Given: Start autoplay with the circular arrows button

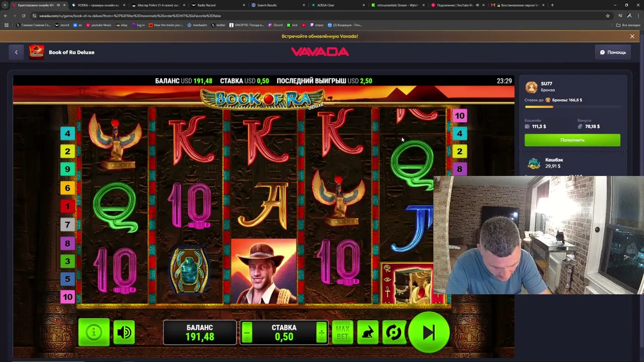Looking at the screenshot, I should tap(393, 333).
